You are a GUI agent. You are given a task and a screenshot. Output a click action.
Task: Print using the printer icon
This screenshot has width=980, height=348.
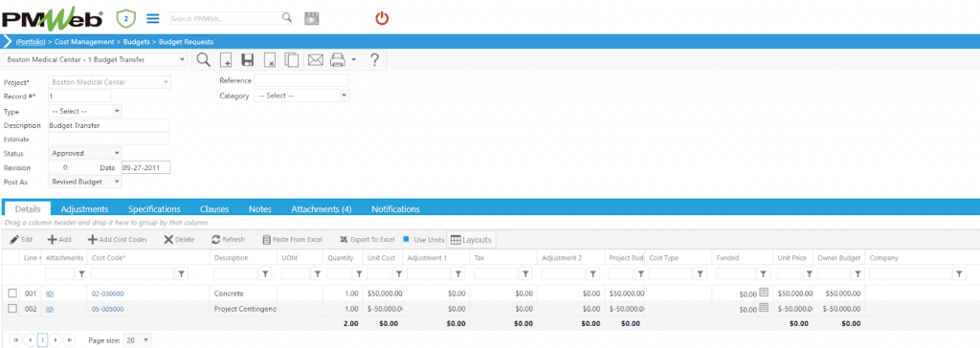(x=338, y=60)
